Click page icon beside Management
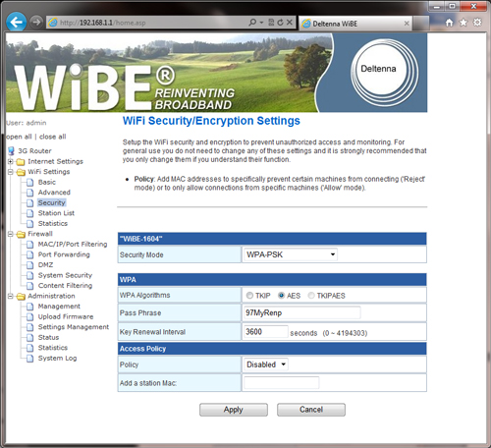The image size is (491, 448). click(29, 307)
